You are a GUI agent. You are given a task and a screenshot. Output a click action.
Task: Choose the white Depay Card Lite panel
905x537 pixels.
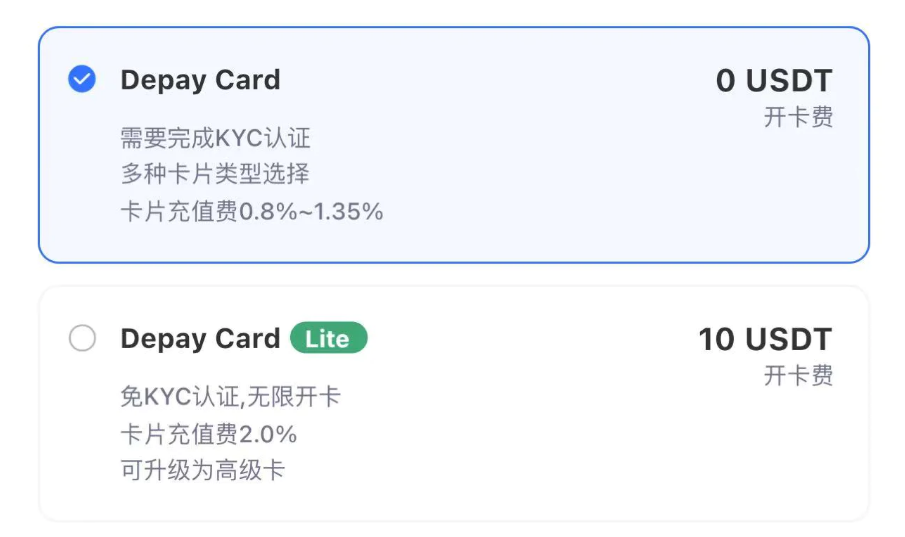click(x=454, y=404)
